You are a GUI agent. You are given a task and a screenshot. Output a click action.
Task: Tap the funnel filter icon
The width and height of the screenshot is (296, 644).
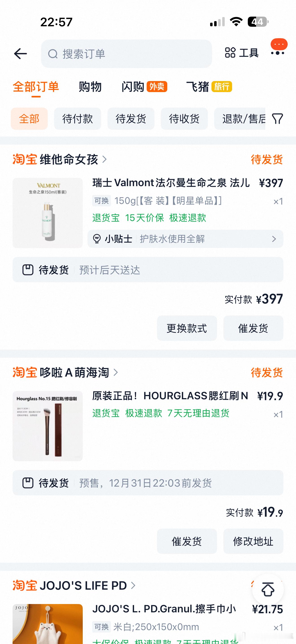point(277,119)
